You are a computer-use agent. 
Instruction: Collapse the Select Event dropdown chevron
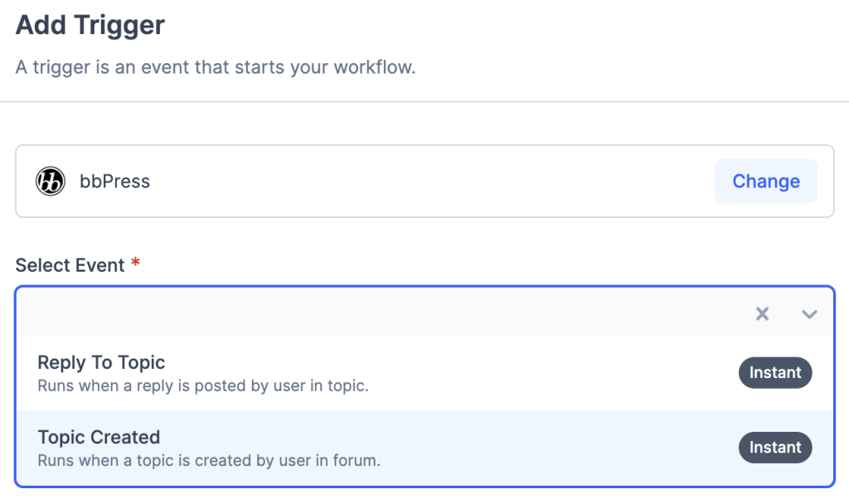pyautogui.click(x=809, y=313)
